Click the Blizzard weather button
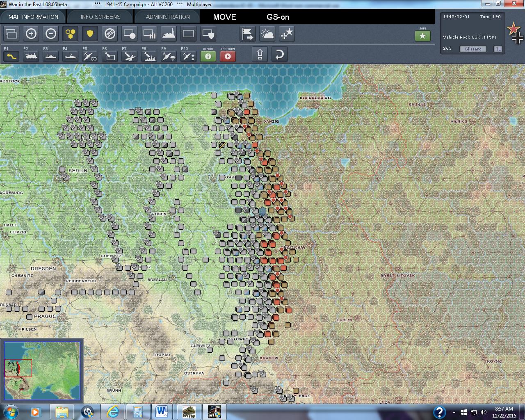This screenshot has height=420, width=525. (x=473, y=49)
